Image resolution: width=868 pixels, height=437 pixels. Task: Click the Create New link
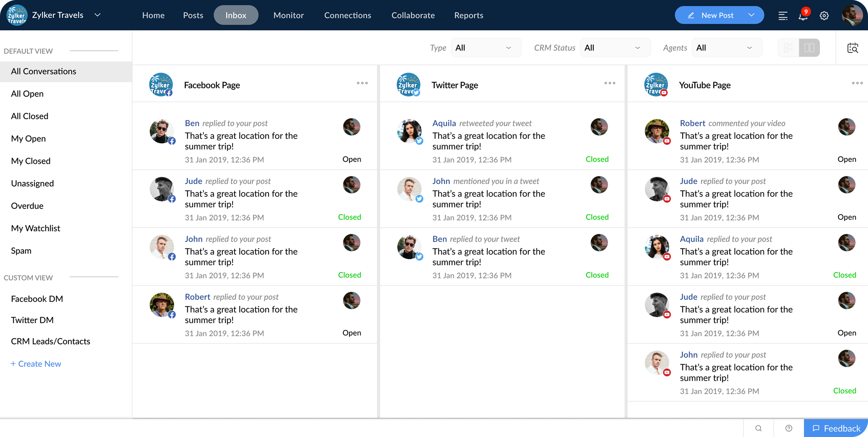(36, 364)
